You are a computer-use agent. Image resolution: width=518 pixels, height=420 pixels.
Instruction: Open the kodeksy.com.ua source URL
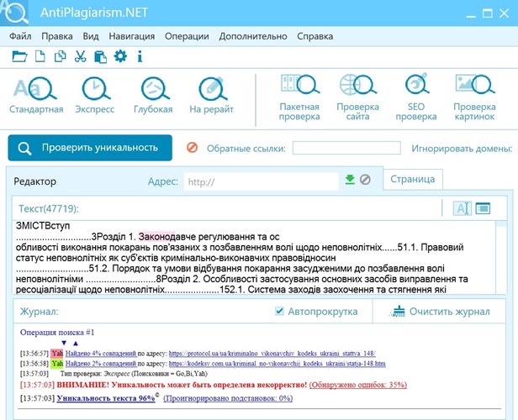[277, 364]
